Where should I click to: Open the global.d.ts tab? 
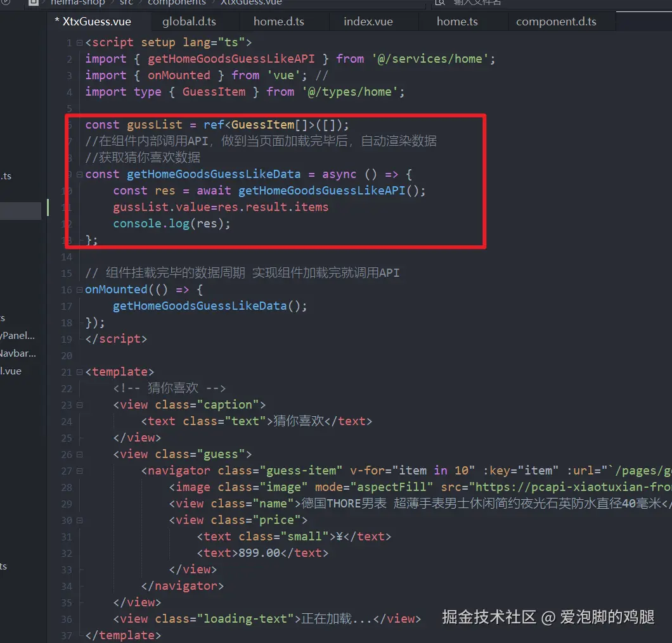point(189,22)
